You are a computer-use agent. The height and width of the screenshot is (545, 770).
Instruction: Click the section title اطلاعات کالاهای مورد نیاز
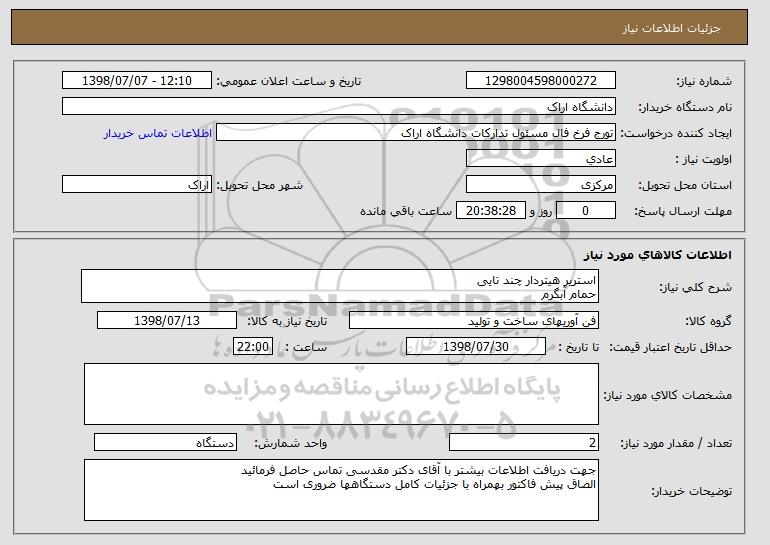click(658, 254)
